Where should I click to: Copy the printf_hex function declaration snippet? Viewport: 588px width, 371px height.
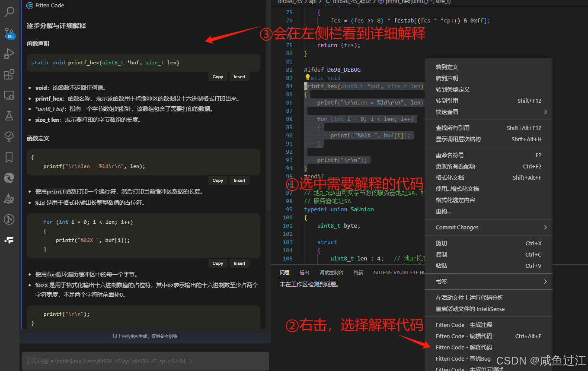pyautogui.click(x=218, y=77)
